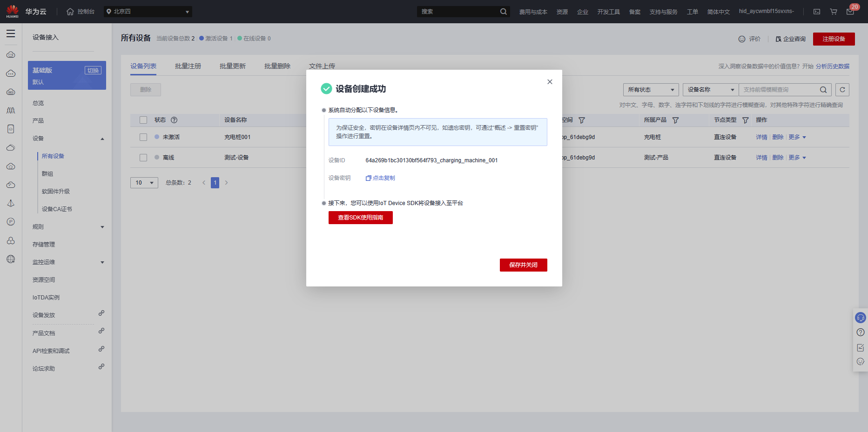868x432 pixels.
Task: Click the search magnifier in top bar
Action: coord(503,12)
